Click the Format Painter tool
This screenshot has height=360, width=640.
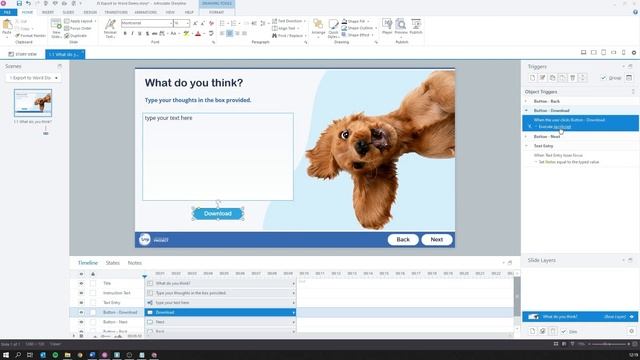click(x=31, y=36)
